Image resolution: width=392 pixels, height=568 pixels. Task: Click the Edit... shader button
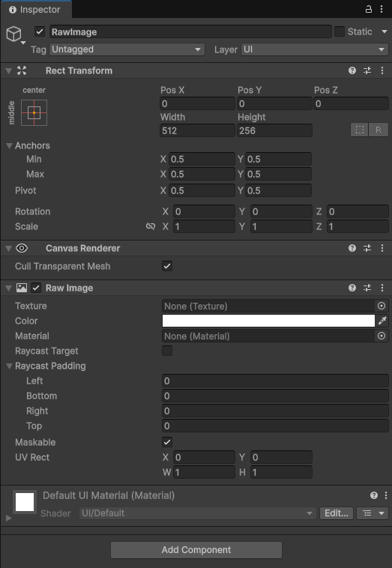337,513
